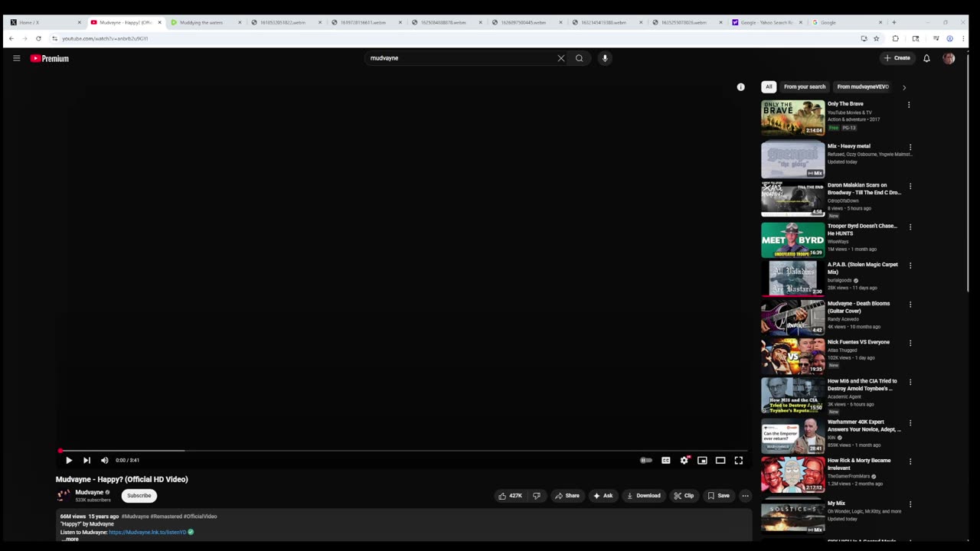This screenshot has width=980, height=551.
Task: Open Mix - Heavy metal thumbnail
Action: (792, 159)
